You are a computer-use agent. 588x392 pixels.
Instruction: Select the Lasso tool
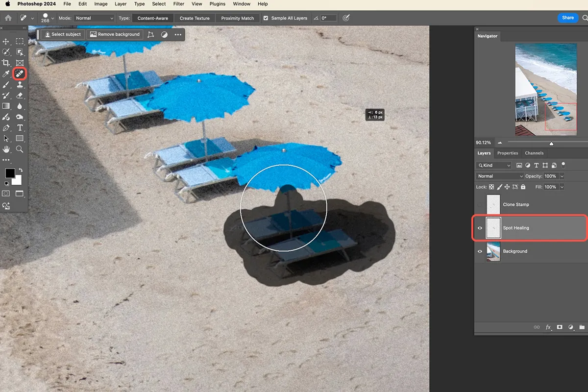tap(7, 52)
